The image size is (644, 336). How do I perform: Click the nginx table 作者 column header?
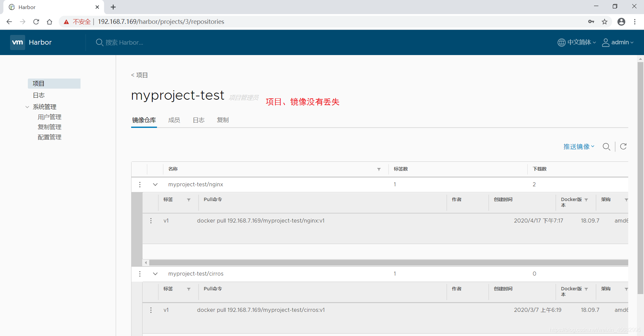click(x=457, y=199)
